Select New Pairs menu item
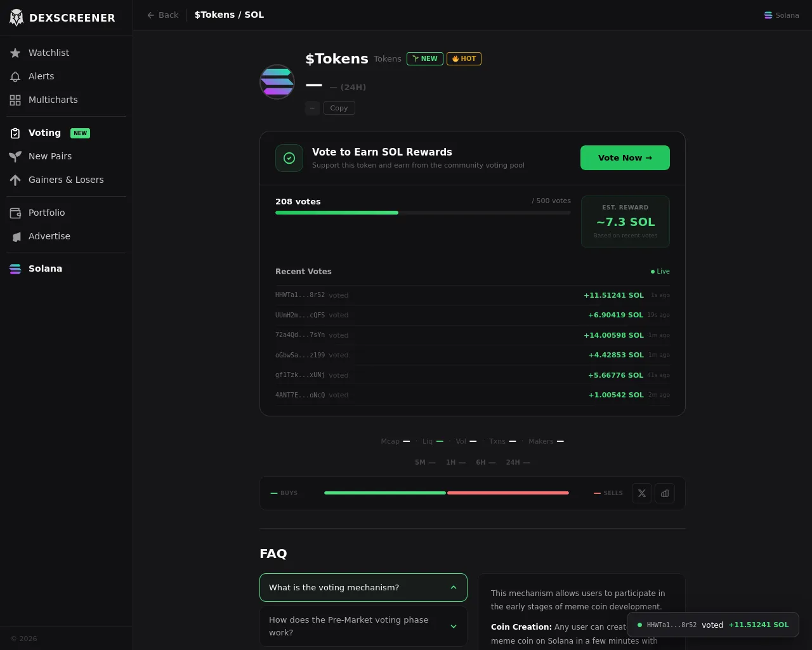 click(x=66, y=156)
